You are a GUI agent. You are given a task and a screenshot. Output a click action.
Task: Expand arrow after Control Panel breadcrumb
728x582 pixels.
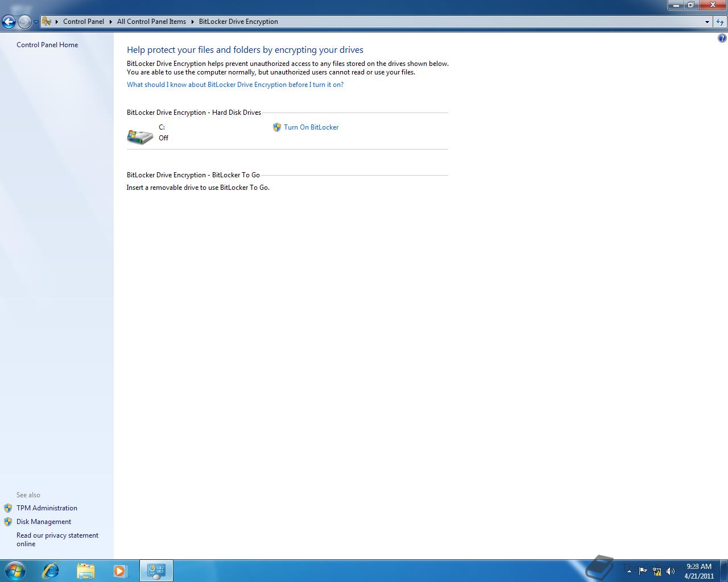click(x=111, y=22)
